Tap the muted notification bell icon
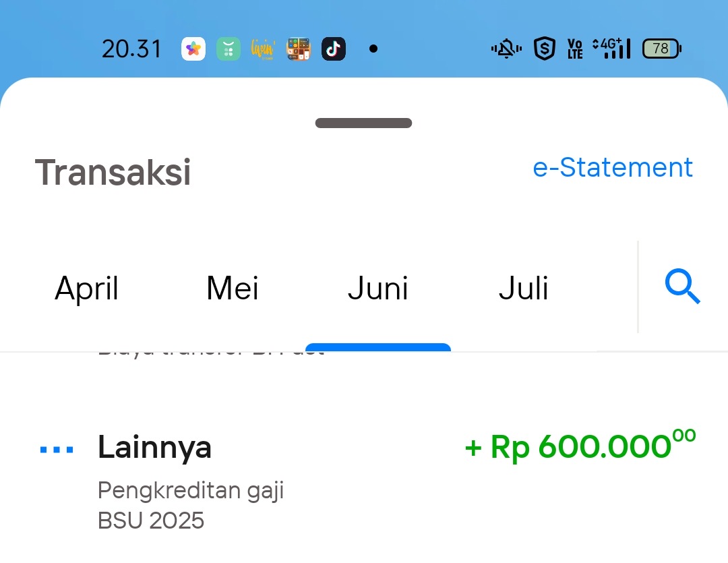This screenshot has height=563, width=728. point(506,48)
